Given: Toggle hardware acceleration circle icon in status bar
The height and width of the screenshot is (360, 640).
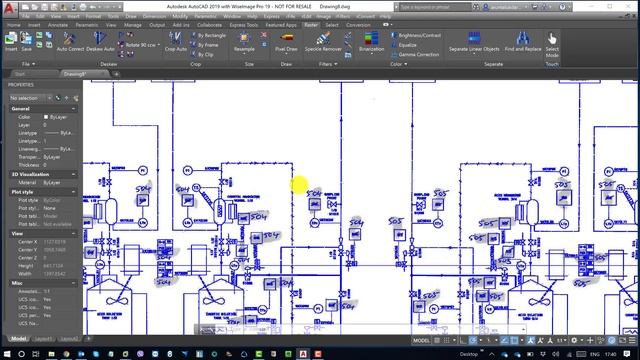Looking at the screenshot, I should tap(611, 340).
